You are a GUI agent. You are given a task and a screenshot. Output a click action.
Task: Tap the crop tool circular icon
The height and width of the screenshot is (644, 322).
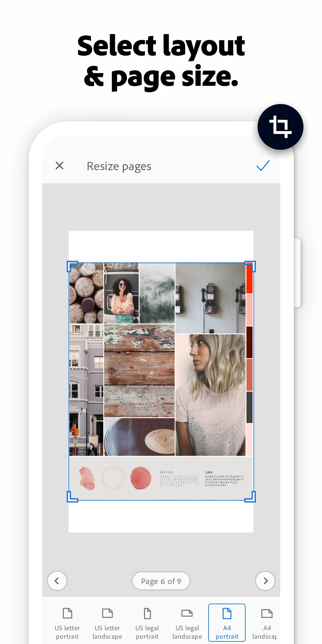pyautogui.click(x=280, y=127)
